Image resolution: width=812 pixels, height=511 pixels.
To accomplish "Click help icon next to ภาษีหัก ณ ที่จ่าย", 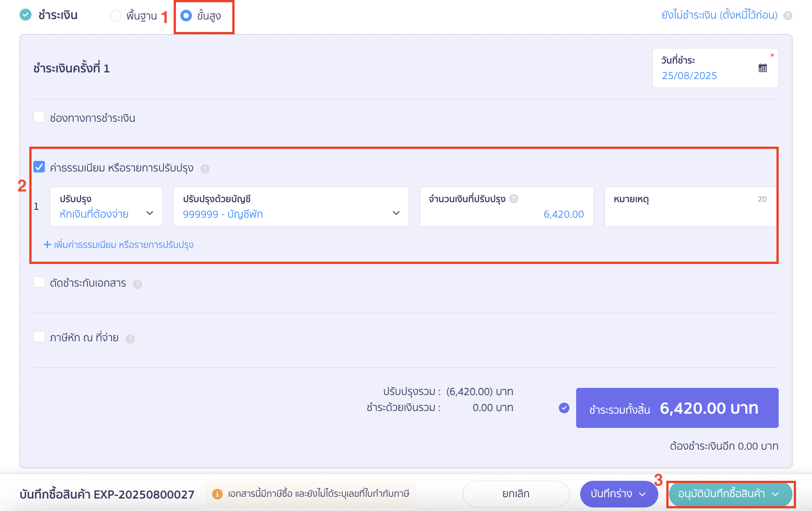I will (130, 339).
